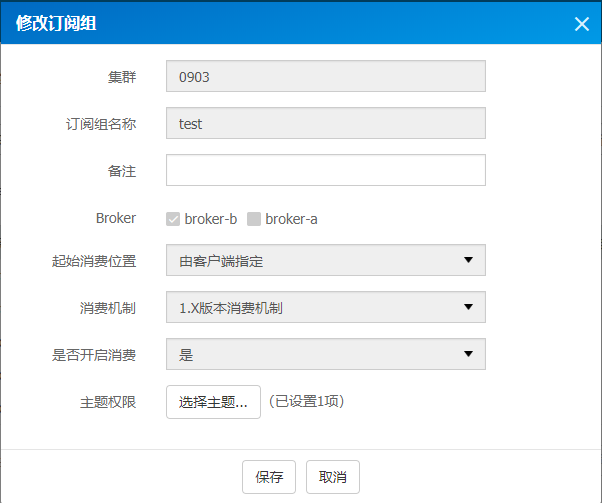Image resolution: width=602 pixels, height=503 pixels.
Task: Click the 集群 field showing 0903
Action: point(326,76)
